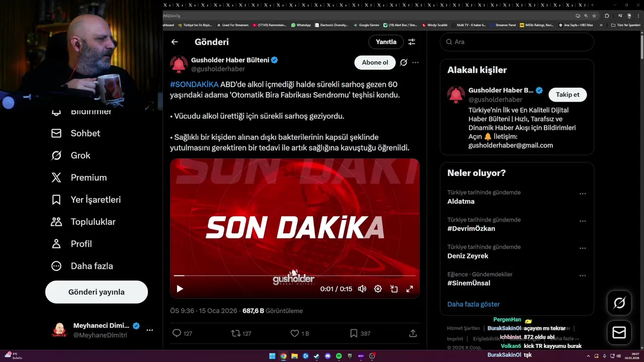Click the Imprint footer link
Image resolution: width=644 pixels, height=362 pixels.
tap(455, 339)
